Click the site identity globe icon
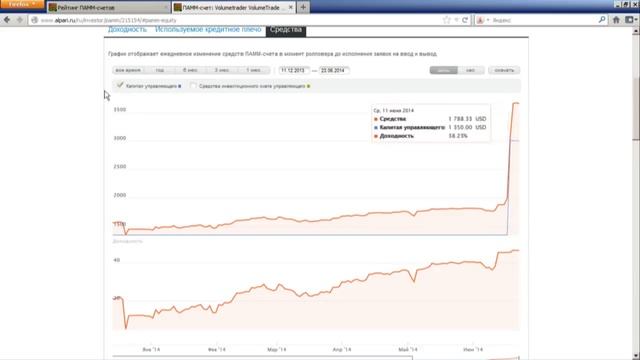640x360 pixels. pos(35,20)
